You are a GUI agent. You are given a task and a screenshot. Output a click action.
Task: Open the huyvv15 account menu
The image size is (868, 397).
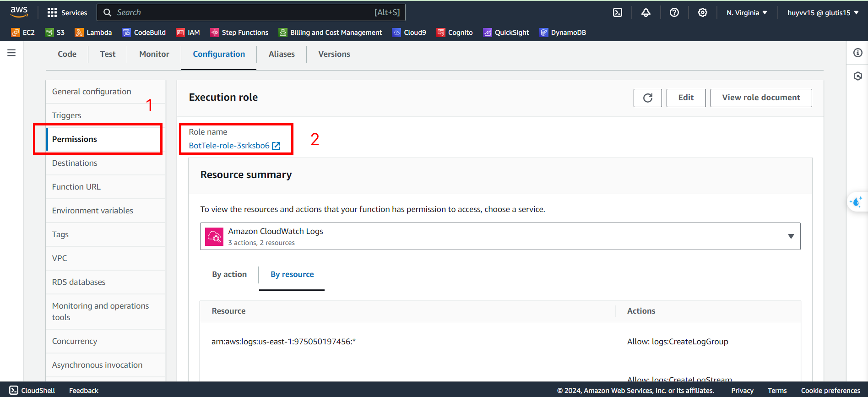pyautogui.click(x=823, y=13)
